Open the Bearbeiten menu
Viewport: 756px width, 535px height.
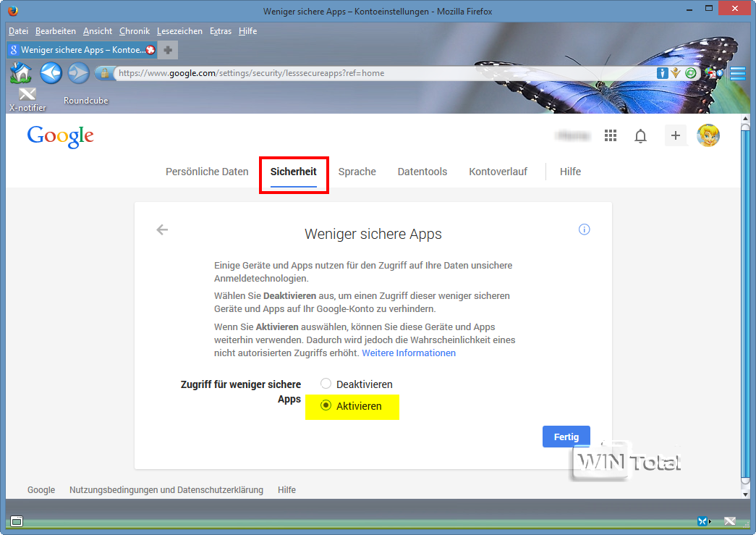click(56, 31)
